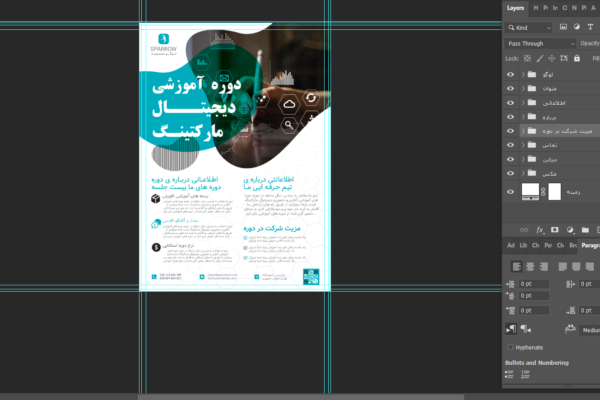Select the مزیت شرکت در دوره layer name

click(x=567, y=131)
